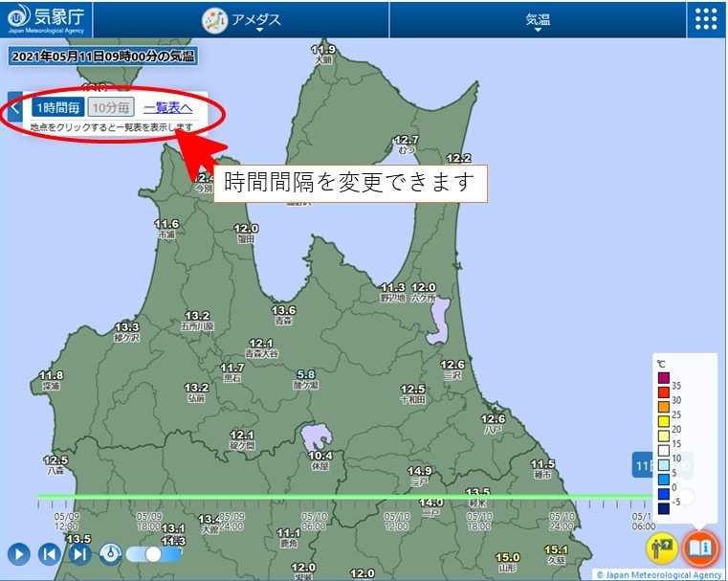Select 碇ケ関 station showing 12.1
Screen dimensions: 728x581
(242, 440)
